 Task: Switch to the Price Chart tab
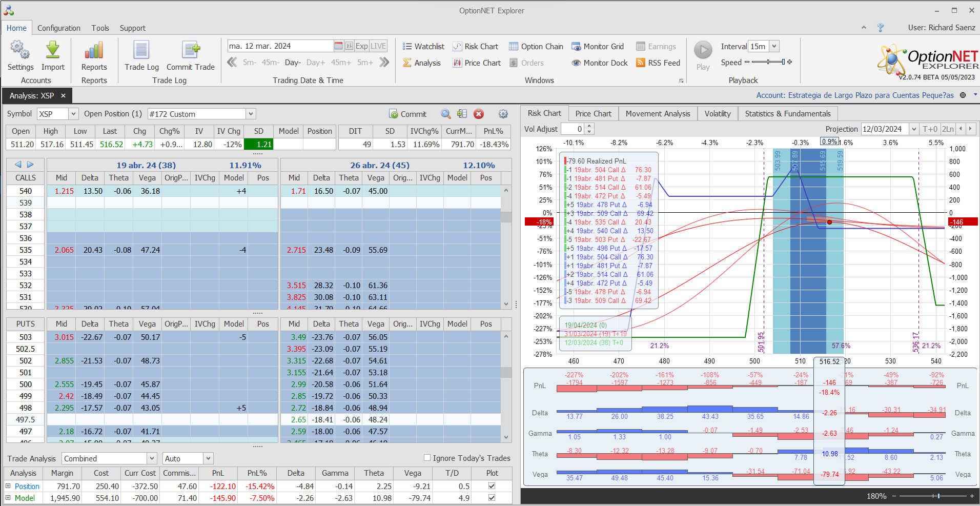point(594,113)
